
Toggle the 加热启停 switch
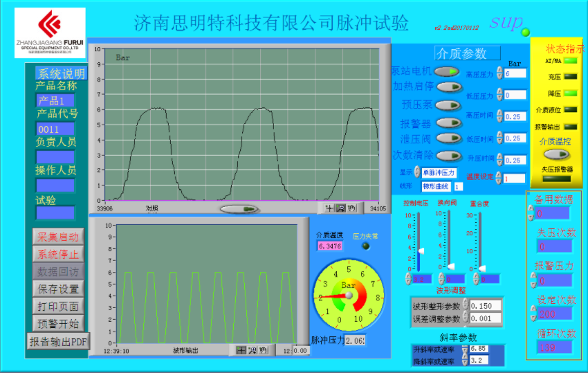click(x=448, y=87)
